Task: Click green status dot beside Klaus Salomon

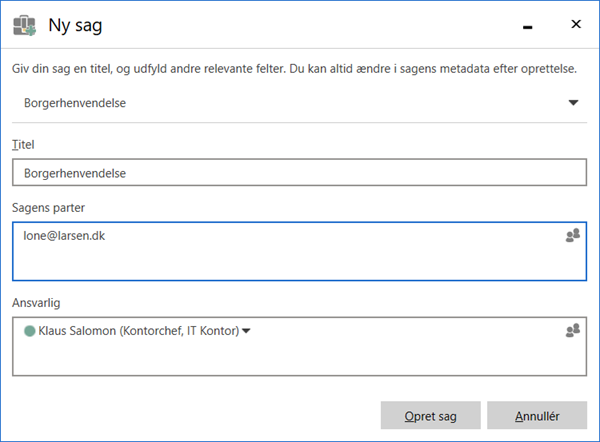Action: click(x=29, y=331)
